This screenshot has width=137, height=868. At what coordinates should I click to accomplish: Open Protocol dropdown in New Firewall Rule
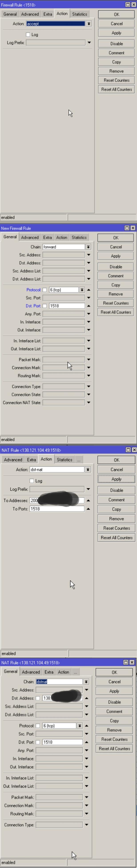tap(82, 290)
